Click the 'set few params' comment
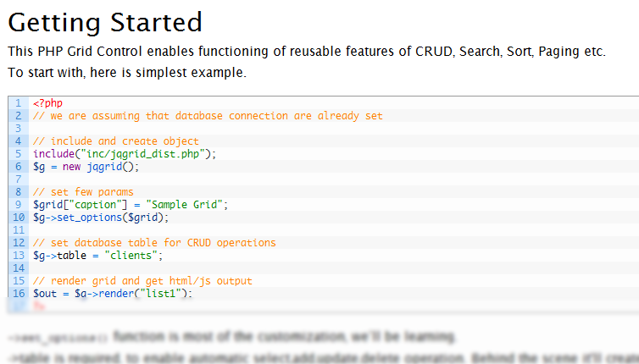639x364 pixels. (x=83, y=192)
